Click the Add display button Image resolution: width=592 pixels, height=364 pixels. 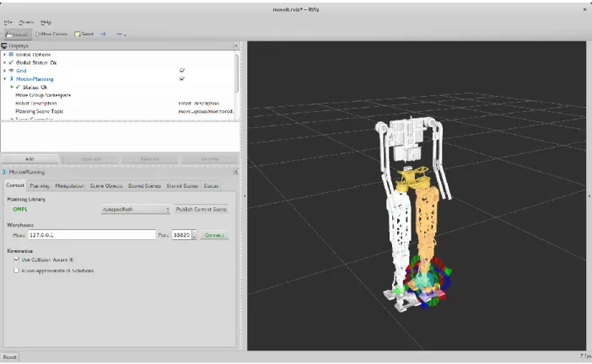tap(30, 158)
